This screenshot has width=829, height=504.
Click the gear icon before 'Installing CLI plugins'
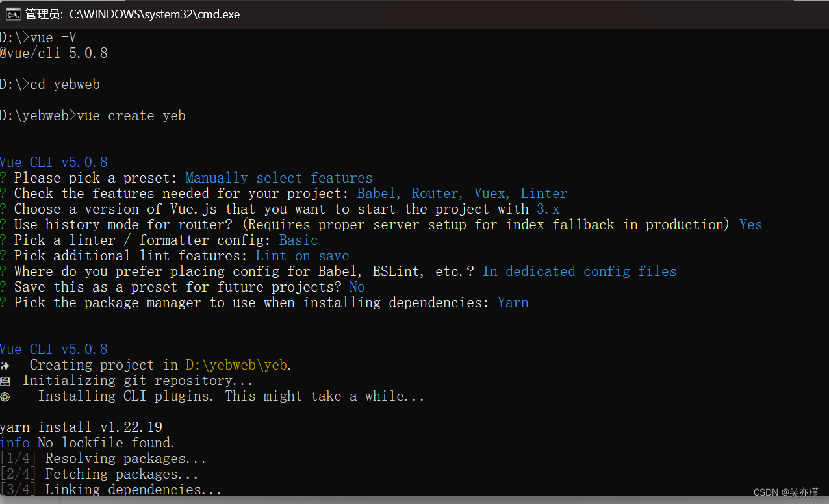[5, 397]
